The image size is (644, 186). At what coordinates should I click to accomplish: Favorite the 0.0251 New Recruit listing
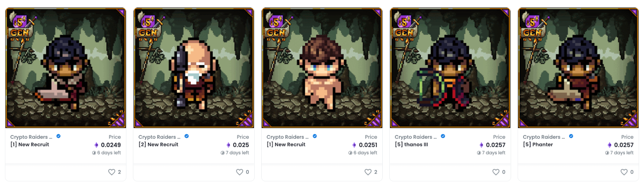pyautogui.click(x=368, y=172)
